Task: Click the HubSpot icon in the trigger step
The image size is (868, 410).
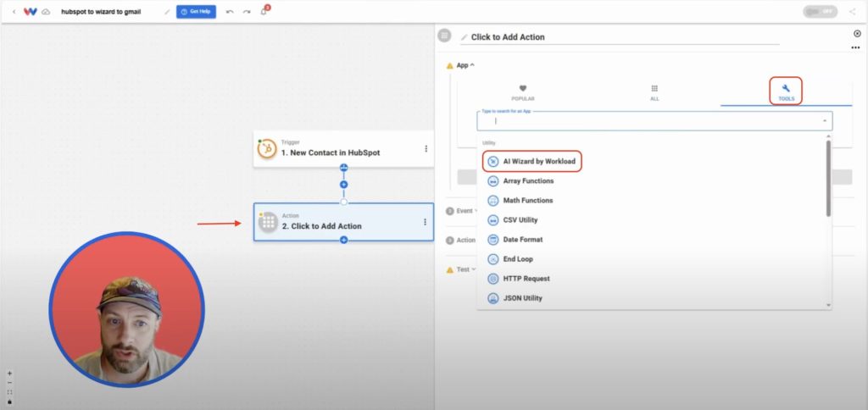Action: pos(267,149)
